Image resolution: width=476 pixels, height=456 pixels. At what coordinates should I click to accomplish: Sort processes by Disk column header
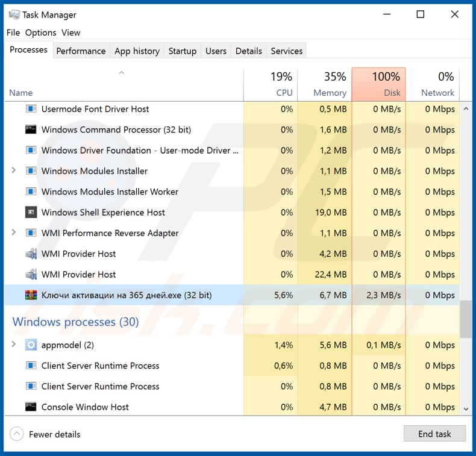click(x=378, y=84)
